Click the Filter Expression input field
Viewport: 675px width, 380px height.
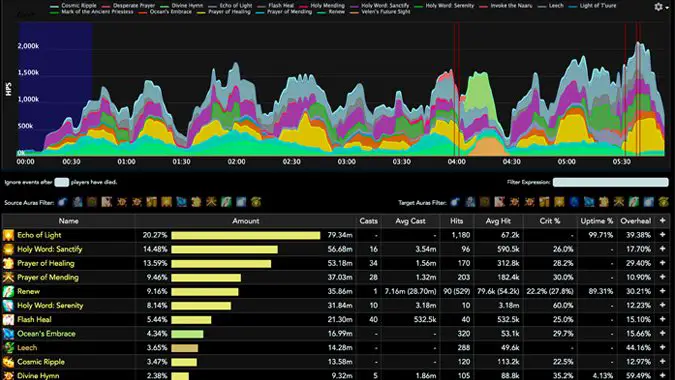[610, 182]
